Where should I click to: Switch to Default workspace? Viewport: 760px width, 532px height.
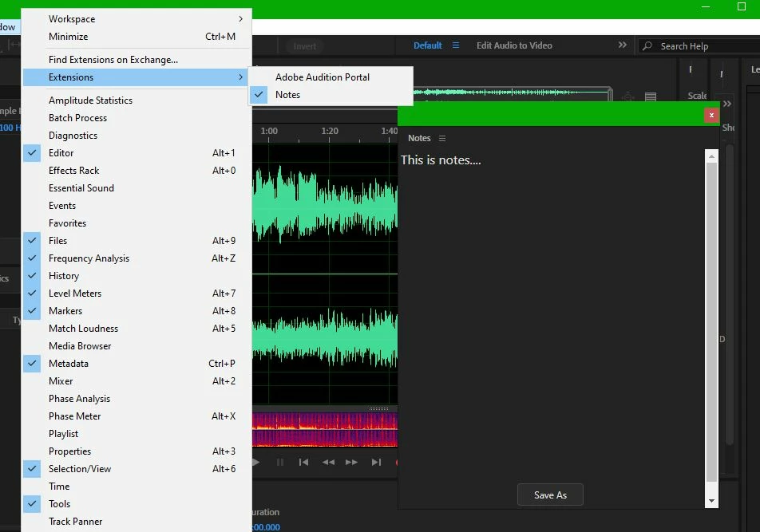(x=428, y=45)
